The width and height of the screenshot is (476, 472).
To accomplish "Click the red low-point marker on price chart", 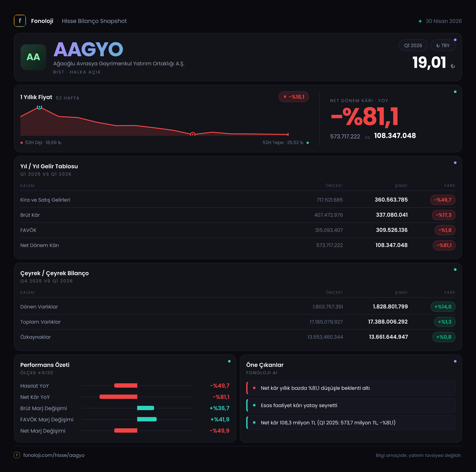I will pyautogui.click(x=193, y=134).
